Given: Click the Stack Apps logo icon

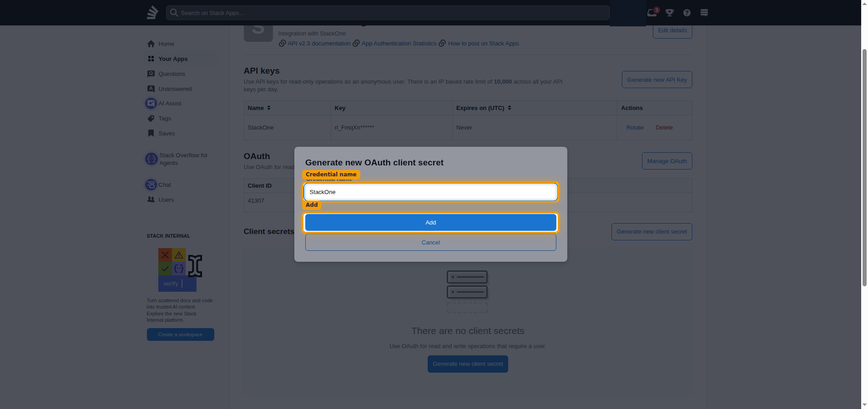Looking at the screenshot, I should click(152, 12).
